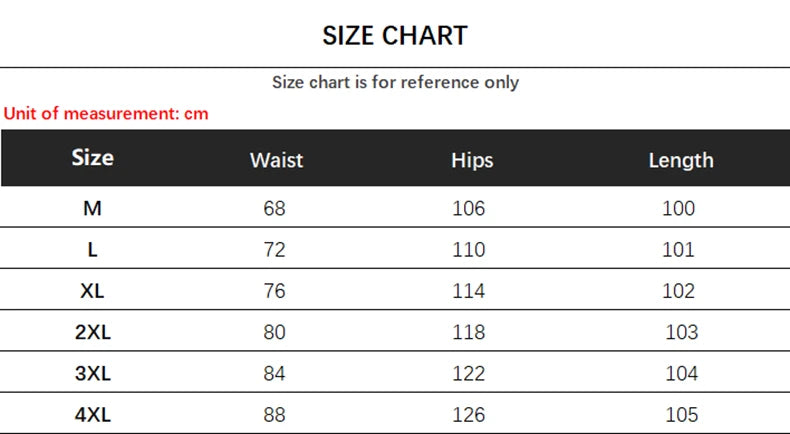
Task: Select the Hips column header
Action: [472, 160]
